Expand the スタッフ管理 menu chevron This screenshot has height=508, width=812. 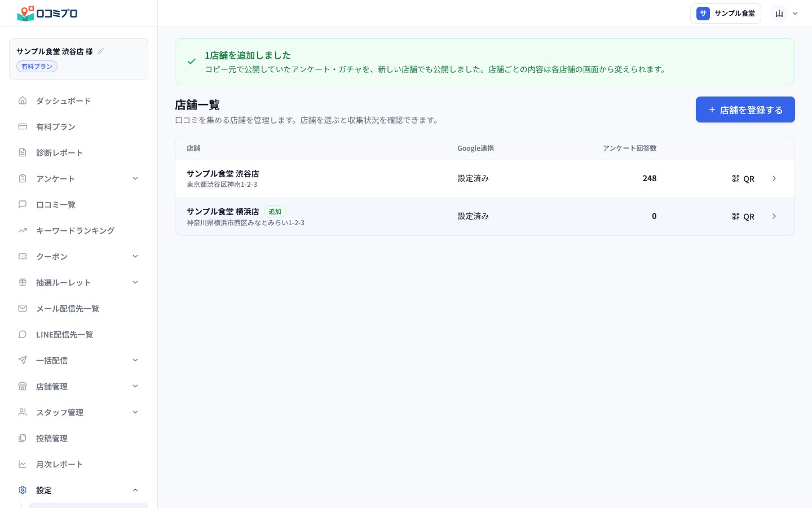[135, 412]
